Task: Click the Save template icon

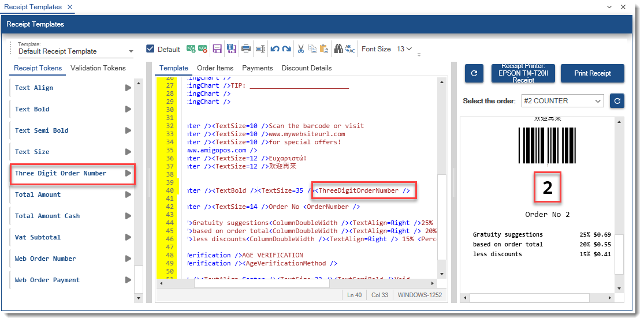Action: coord(217,49)
